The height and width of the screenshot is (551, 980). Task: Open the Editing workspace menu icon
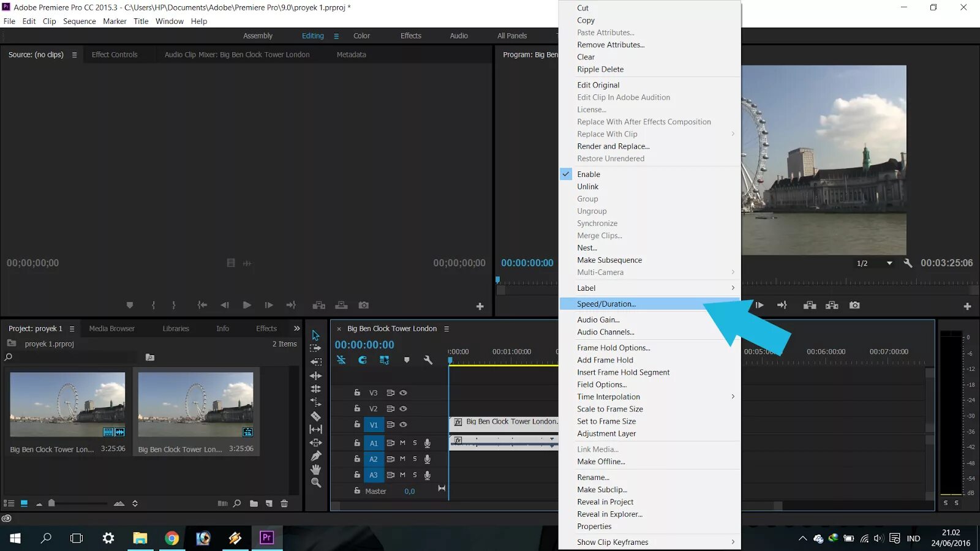coord(336,36)
